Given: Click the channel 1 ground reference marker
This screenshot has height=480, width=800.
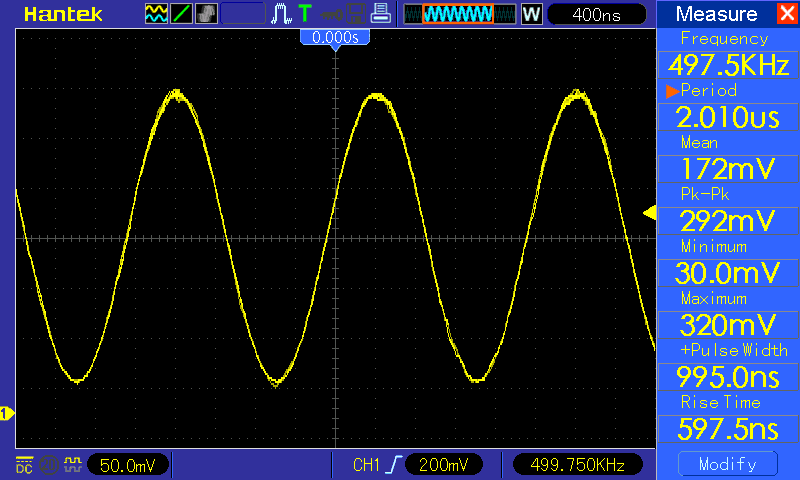Looking at the screenshot, I should (x=7, y=413).
